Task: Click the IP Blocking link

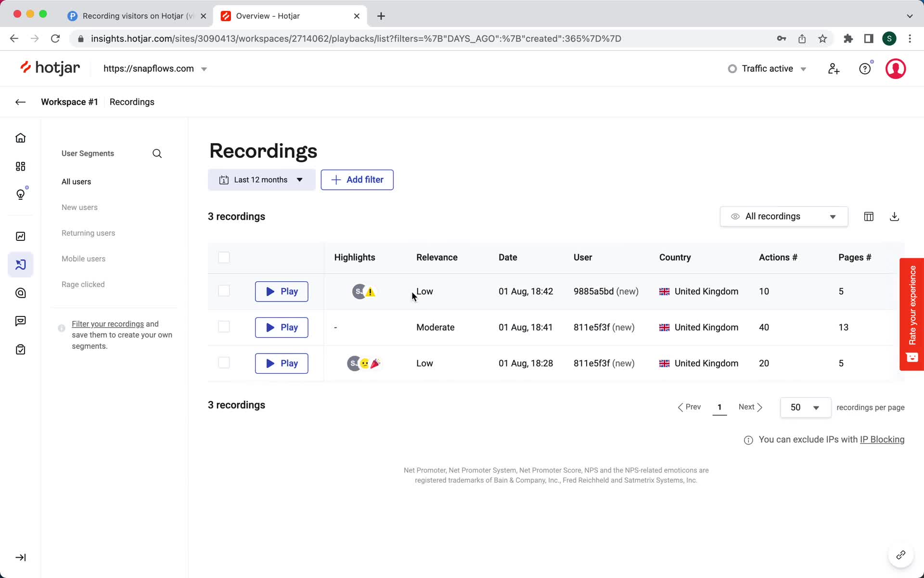Action: point(882,439)
